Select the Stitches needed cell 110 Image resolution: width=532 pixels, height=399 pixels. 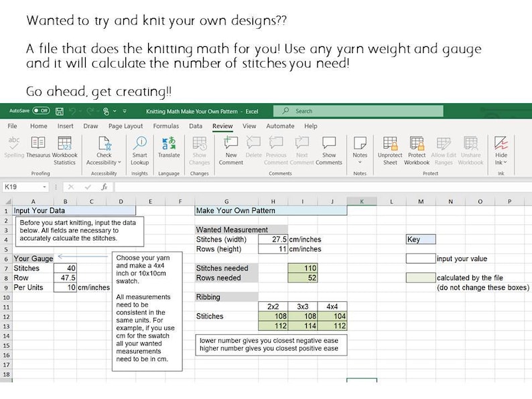point(303,268)
